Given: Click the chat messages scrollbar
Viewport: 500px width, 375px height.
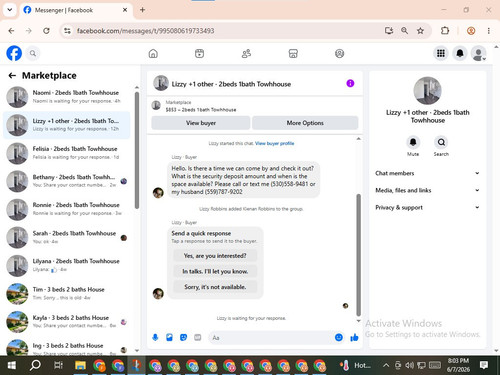Looking at the screenshot, I should (359, 255).
